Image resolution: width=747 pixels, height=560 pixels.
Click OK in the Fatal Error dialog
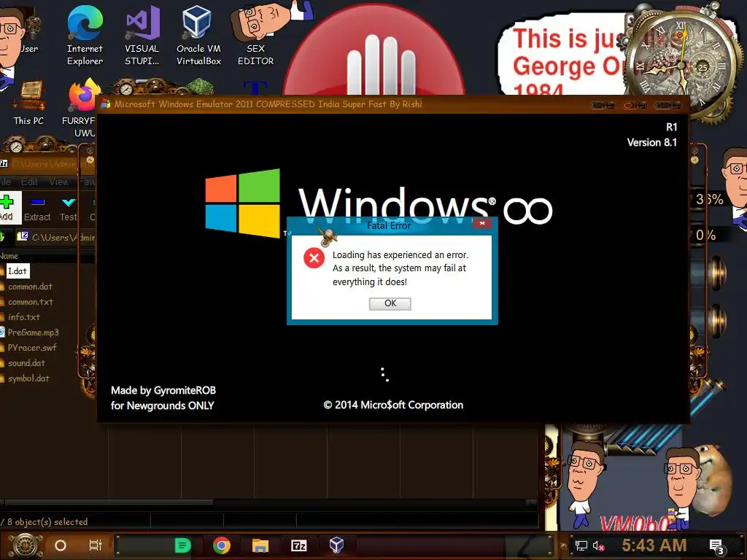coord(390,303)
